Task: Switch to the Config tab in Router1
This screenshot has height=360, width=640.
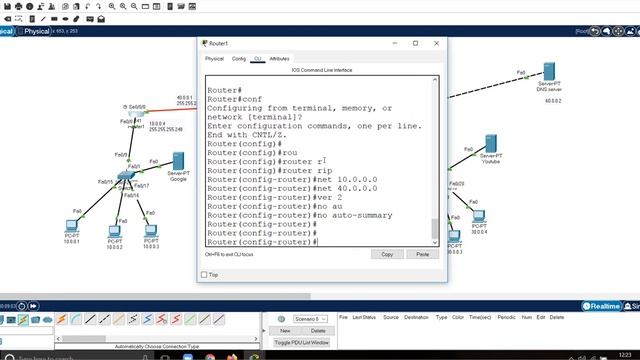Action: point(239,59)
